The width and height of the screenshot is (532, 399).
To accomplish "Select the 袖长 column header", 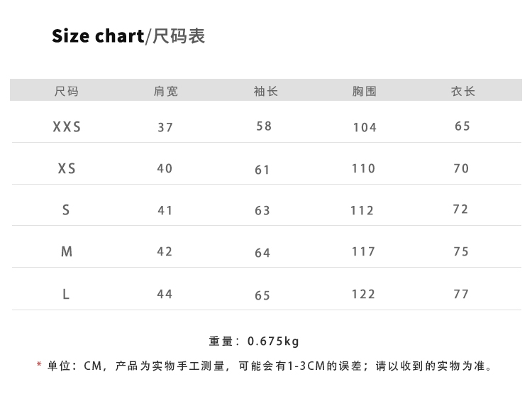I will click(x=265, y=91).
